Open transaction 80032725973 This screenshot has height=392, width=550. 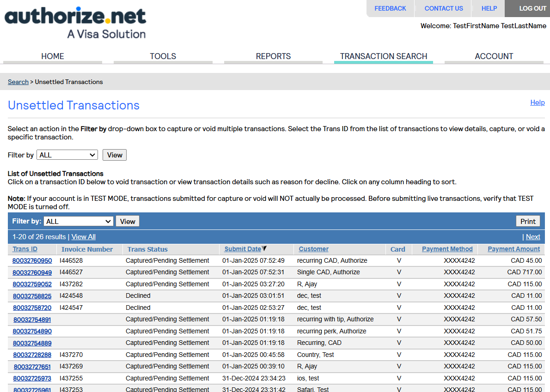tap(32, 379)
